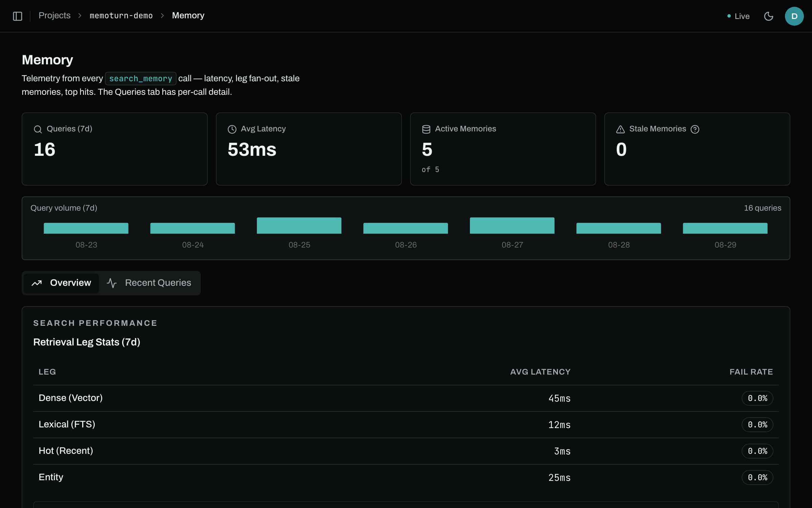This screenshot has width=812, height=508.
Task: Click the 08-27 query volume bar
Action: (x=512, y=226)
